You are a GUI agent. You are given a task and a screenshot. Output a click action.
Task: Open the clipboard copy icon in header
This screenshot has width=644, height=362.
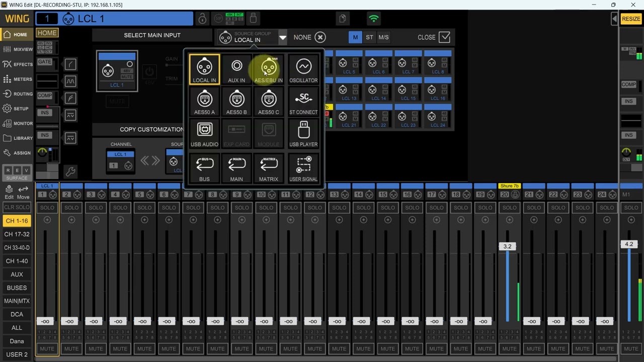(x=343, y=19)
